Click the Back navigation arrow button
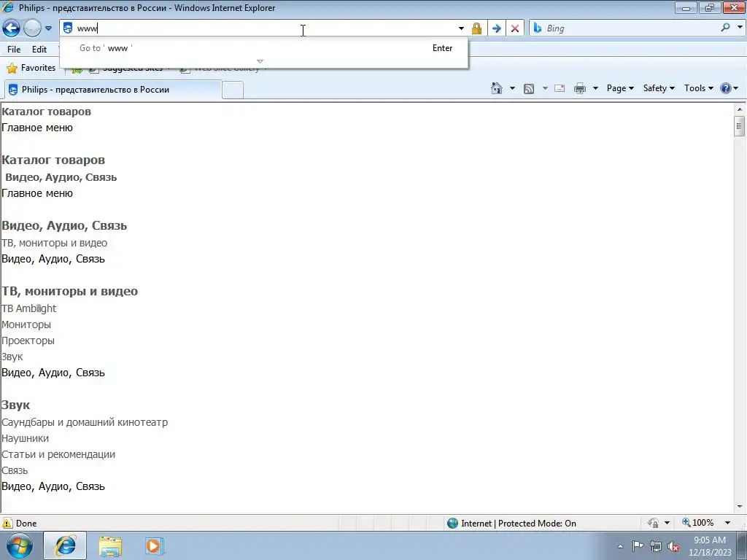This screenshot has height=560, width=747. 12,28
